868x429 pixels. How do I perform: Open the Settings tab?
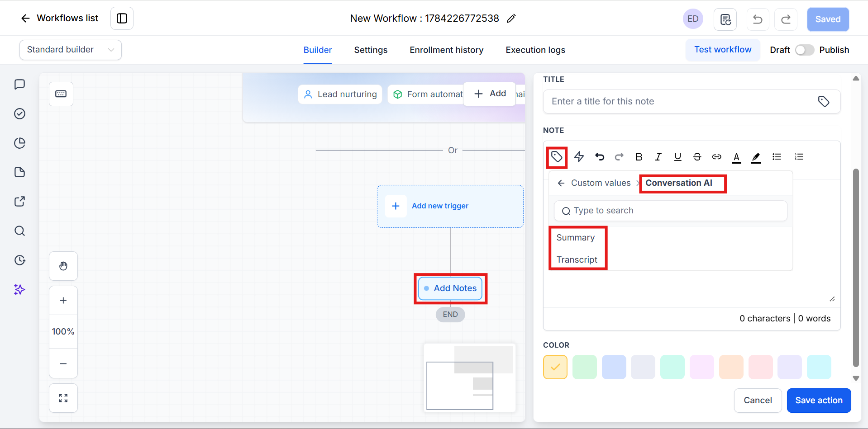[x=371, y=50]
